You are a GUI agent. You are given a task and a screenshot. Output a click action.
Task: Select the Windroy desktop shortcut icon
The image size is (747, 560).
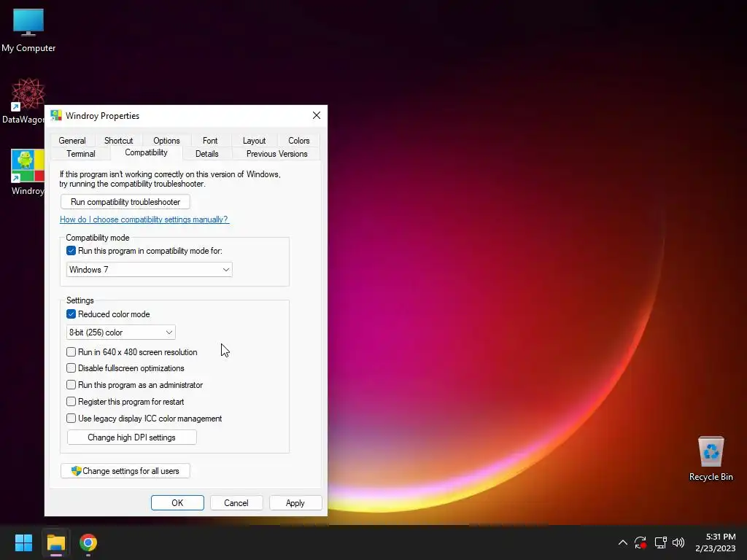[28, 172]
